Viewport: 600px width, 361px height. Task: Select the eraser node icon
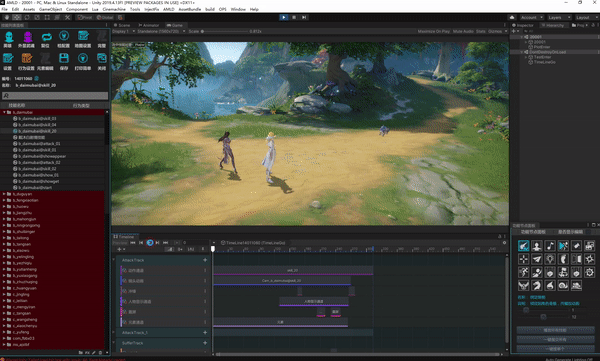[x=576, y=246]
